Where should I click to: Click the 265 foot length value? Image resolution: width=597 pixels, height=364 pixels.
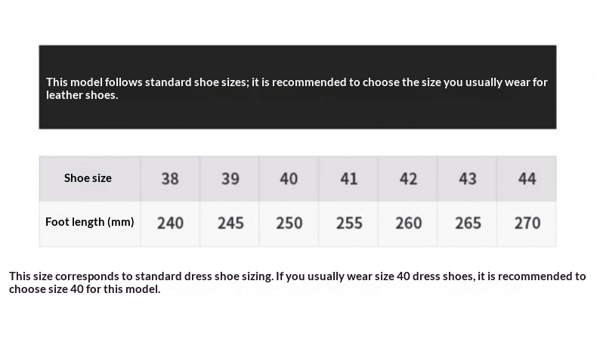pos(468,223)
